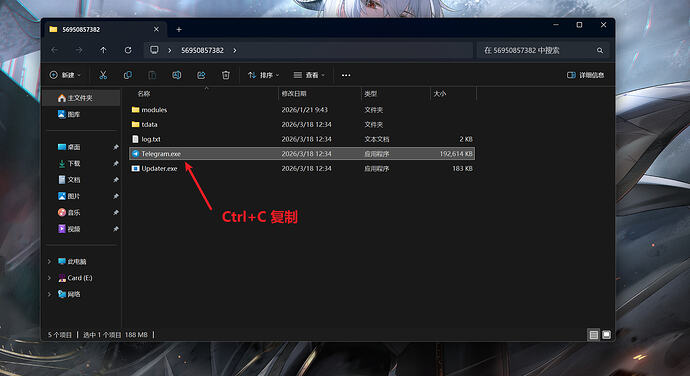Expand breadcrumb chevron before 56950857382
Viewport: 690px width, 376px height.
pyautogui.click(x=169, y=50)
